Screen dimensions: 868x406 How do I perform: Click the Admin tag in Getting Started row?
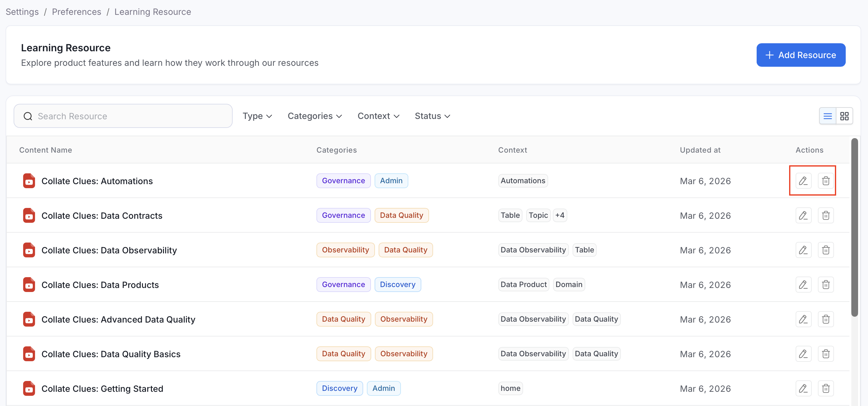click(x=384, y=388)
